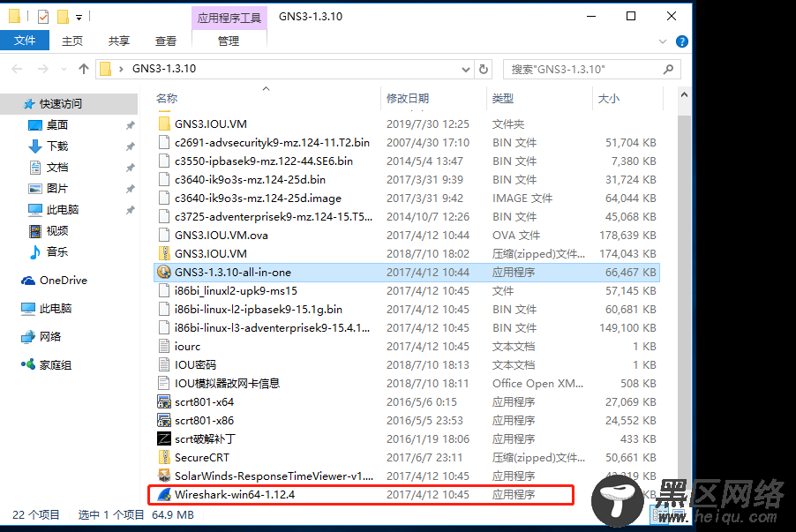
Task: Sort by 类型 column header
Action: 503,99
